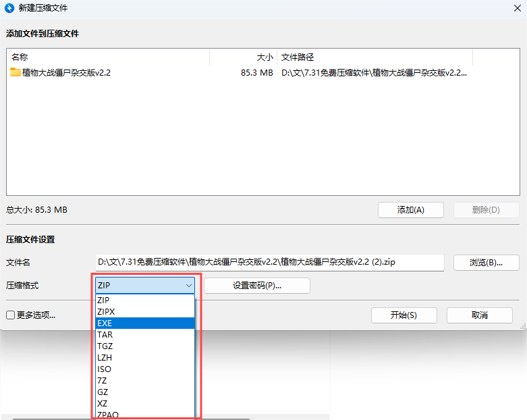Open file browser with 浏览(B)...
The height and width of the screenshot is (420, 527).
pyautogui.click(x=486, y=262)
